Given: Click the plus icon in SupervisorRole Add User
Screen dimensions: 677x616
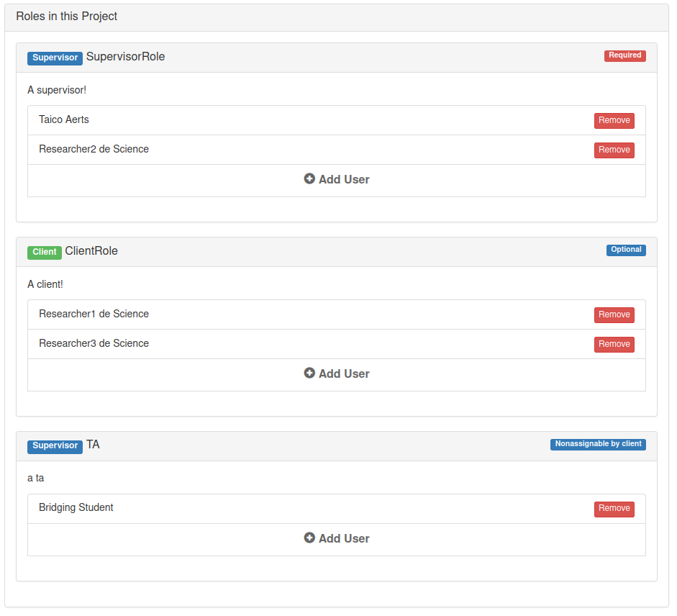Looking at the screenshot, I should pos(309,179).
